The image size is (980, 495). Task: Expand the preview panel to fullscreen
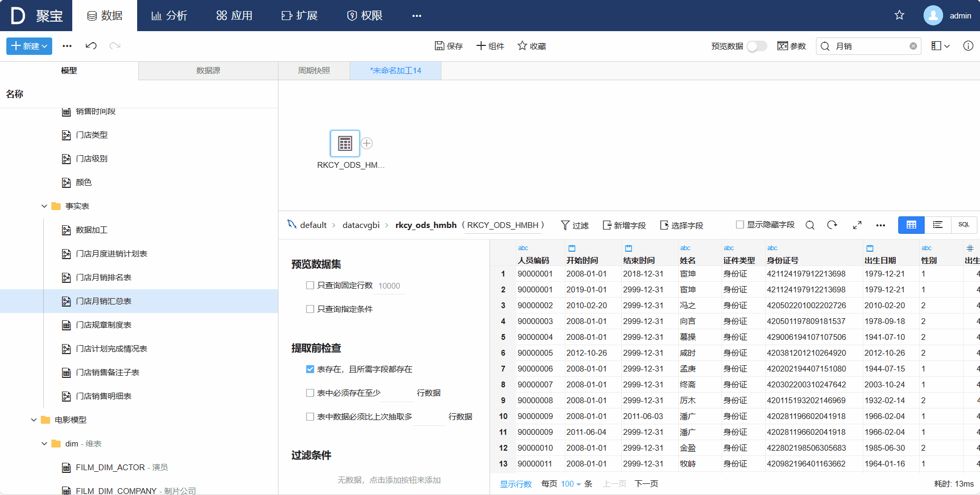(857, 225)
